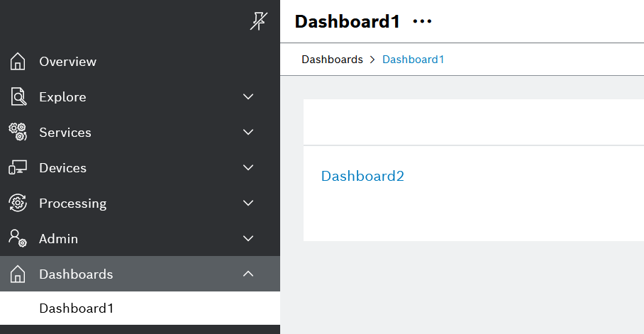Click the Processing cycle gear icon
The width and height of the screenshot is (644, 334).
point(18,204)
